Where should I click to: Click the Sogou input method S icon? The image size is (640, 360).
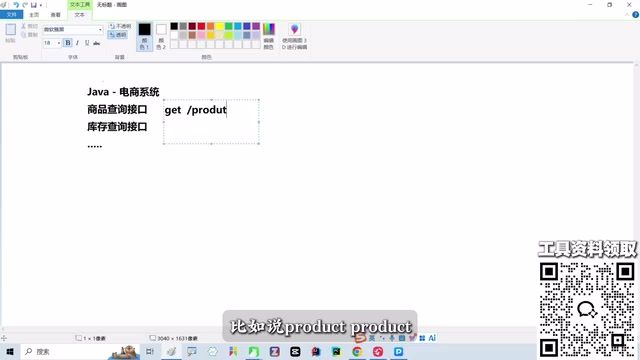pyautogui.click(x=360, y=338)
